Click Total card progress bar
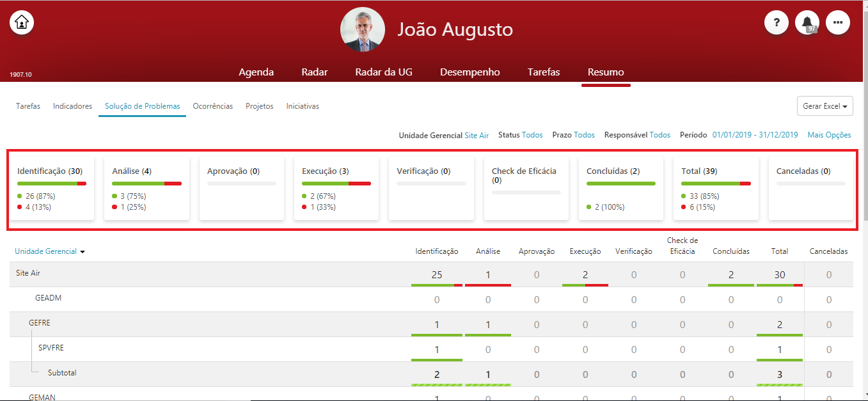Viewport: 868px width, 401px height. (x=716, y=184)
